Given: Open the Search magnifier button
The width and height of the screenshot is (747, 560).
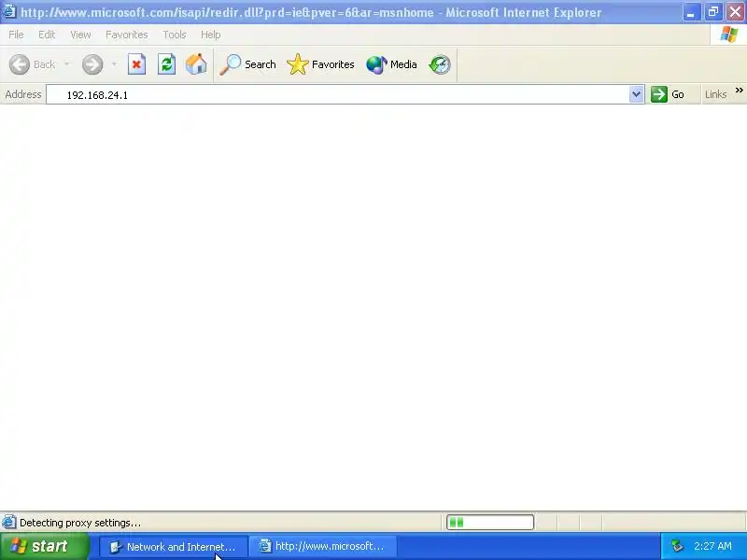Looking at the screenshot, I should click(247, 64).
